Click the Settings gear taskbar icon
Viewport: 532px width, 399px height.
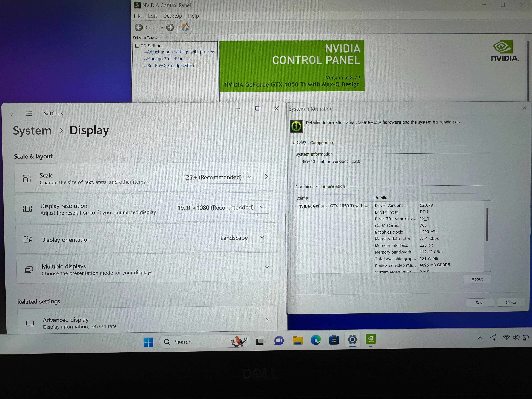tap(352, 340)
